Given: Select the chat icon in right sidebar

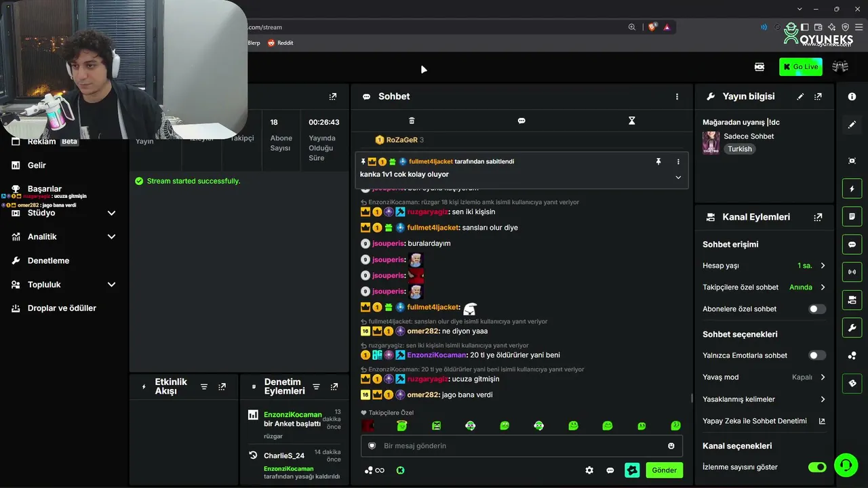Looking at the screenshot, I should [852, 244].
